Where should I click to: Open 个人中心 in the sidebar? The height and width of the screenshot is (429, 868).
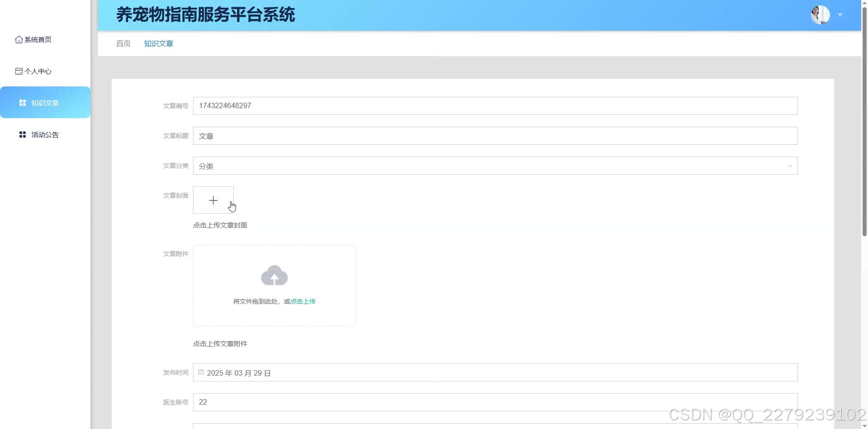[x=34, y=71]
